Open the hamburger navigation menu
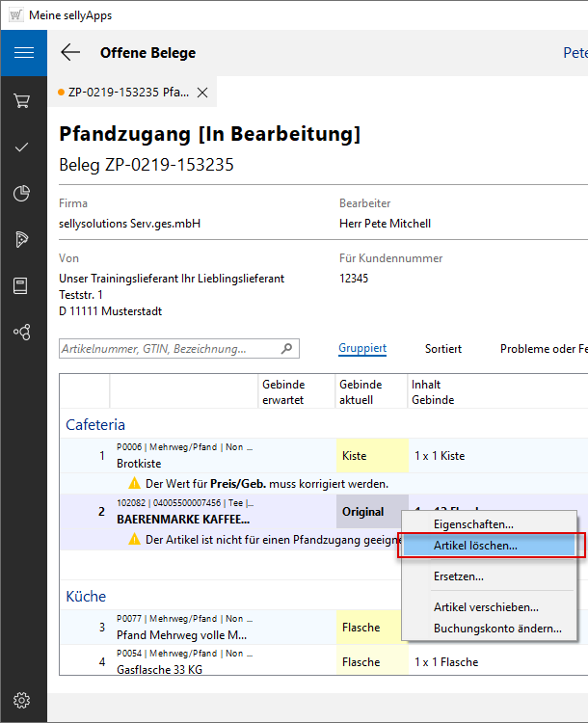 tap(23, 53)
